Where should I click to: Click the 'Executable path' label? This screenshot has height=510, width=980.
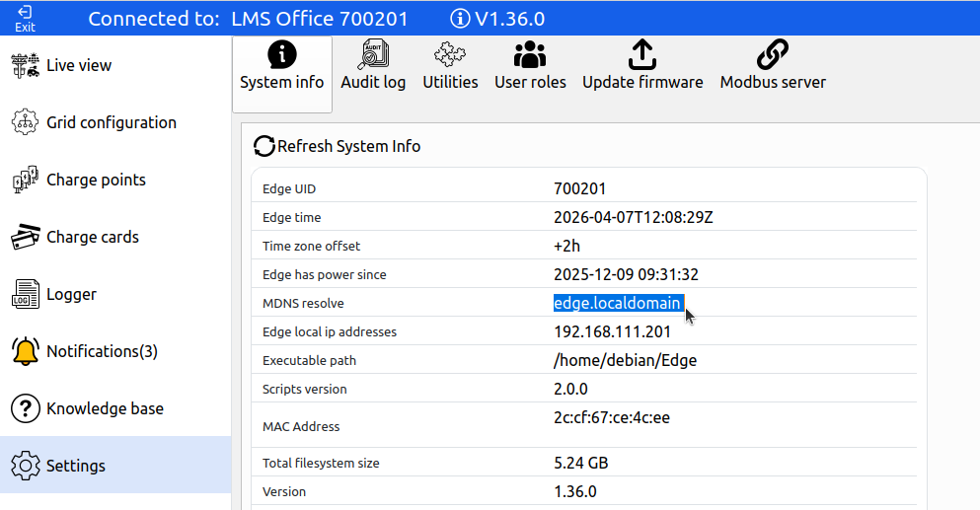(x=309, y=361)
